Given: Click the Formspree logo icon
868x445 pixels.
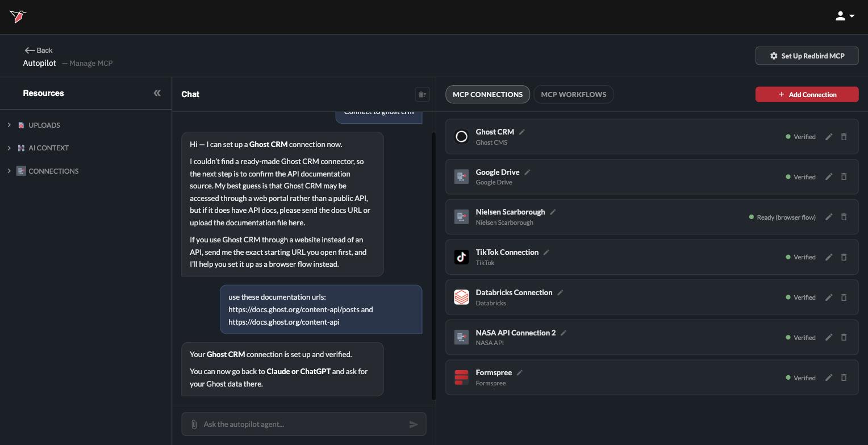Looking at the screenshot, I should [461, 377].
